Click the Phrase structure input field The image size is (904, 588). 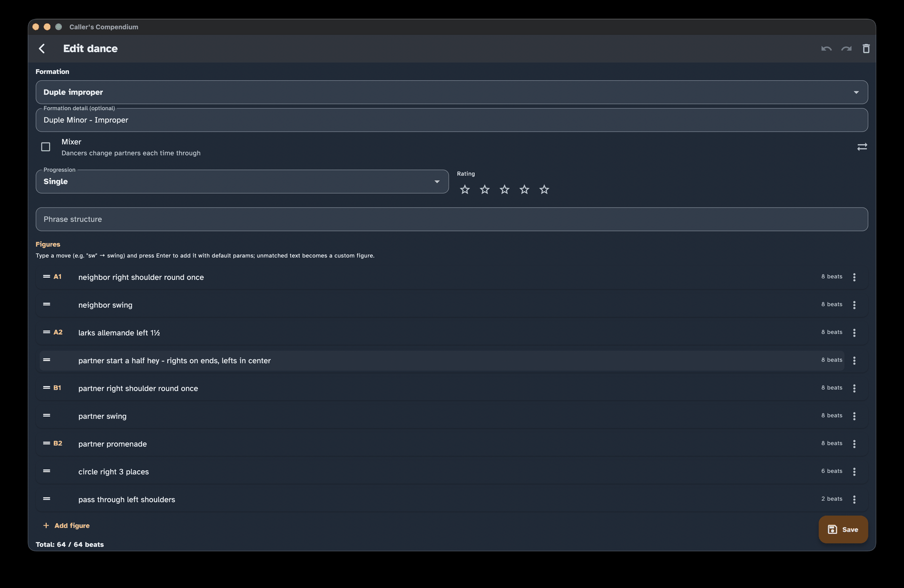(451, 219)
